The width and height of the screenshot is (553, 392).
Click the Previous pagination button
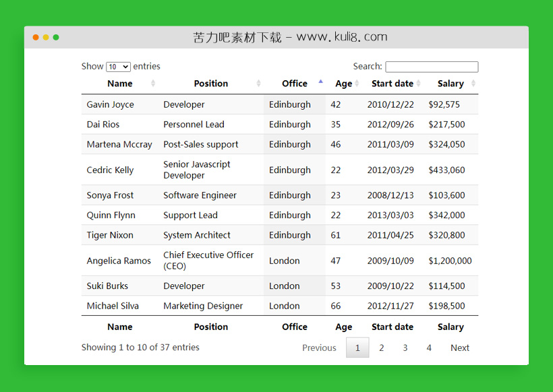tap(319, 348)
